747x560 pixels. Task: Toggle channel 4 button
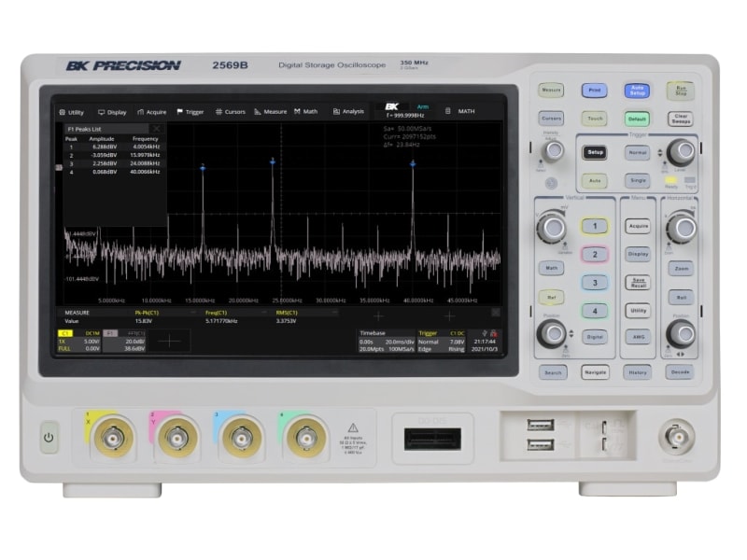click(595, 311)
